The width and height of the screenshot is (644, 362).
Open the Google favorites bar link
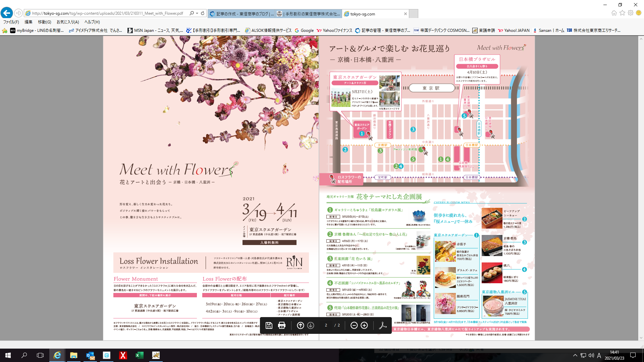(304, 31)
